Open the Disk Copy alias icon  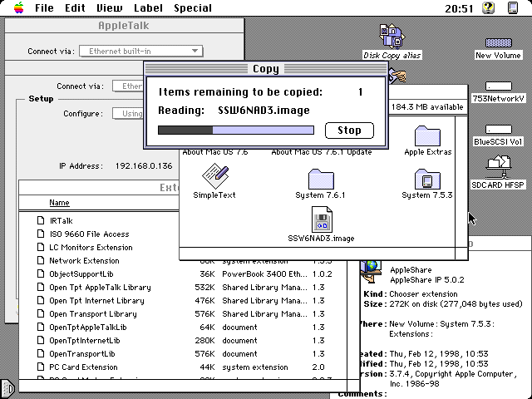coord(392,37)
